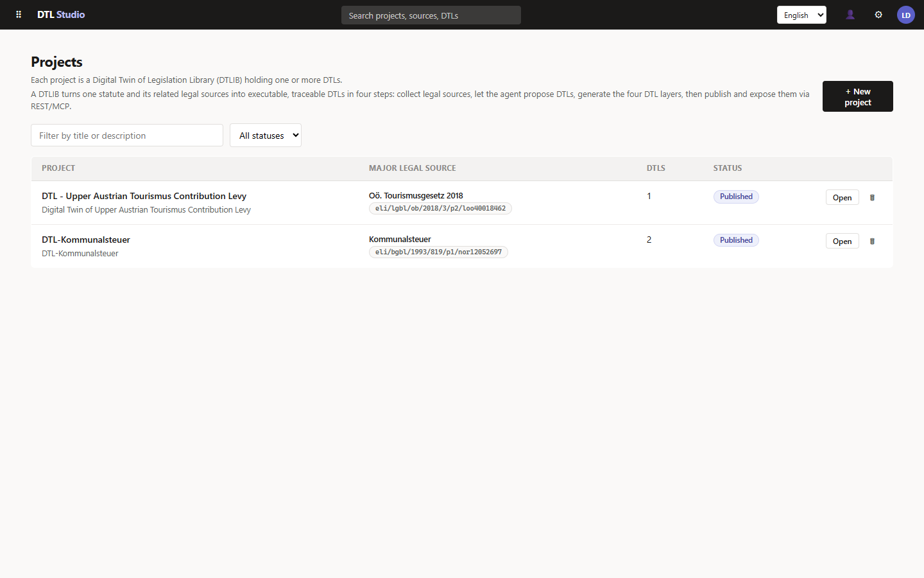Click the DTL-Kommunalsteuer description subtitle
924x578 pixels.
[x=80, y=254]
